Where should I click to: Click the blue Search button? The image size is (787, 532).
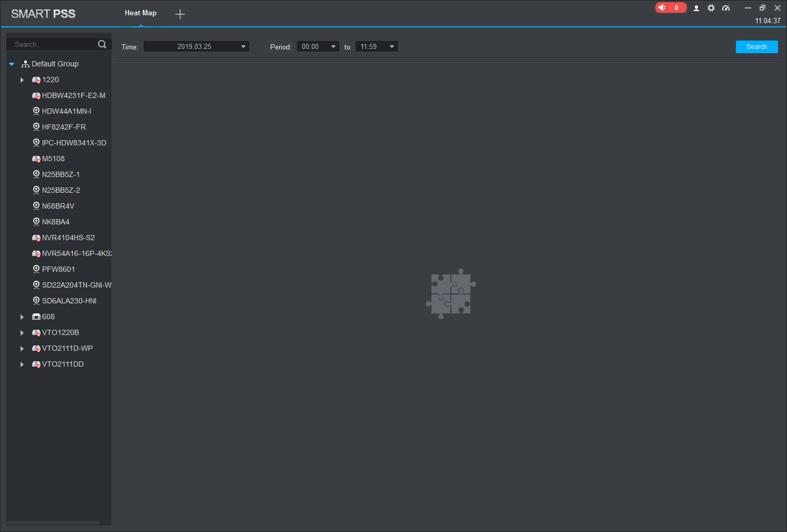tap(757, 47)
